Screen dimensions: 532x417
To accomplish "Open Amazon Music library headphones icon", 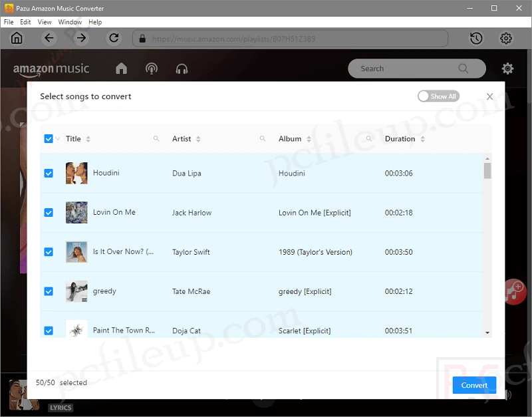I will (x=182, y=69).
